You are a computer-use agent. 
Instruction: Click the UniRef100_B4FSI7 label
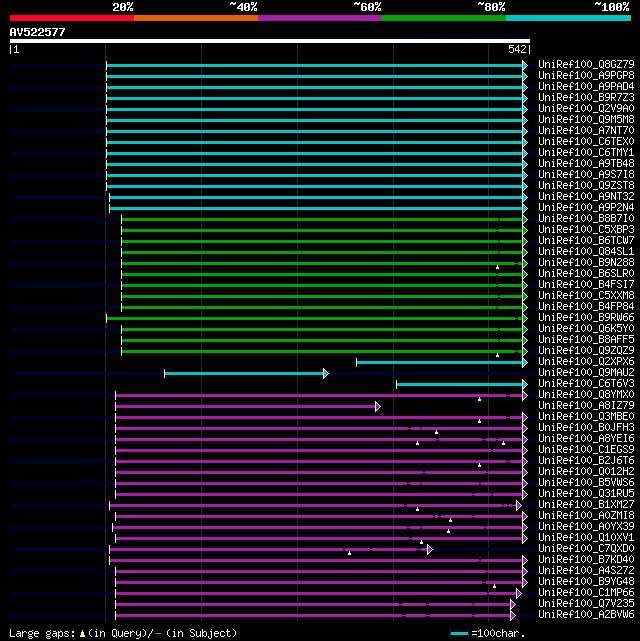[586, 285]
